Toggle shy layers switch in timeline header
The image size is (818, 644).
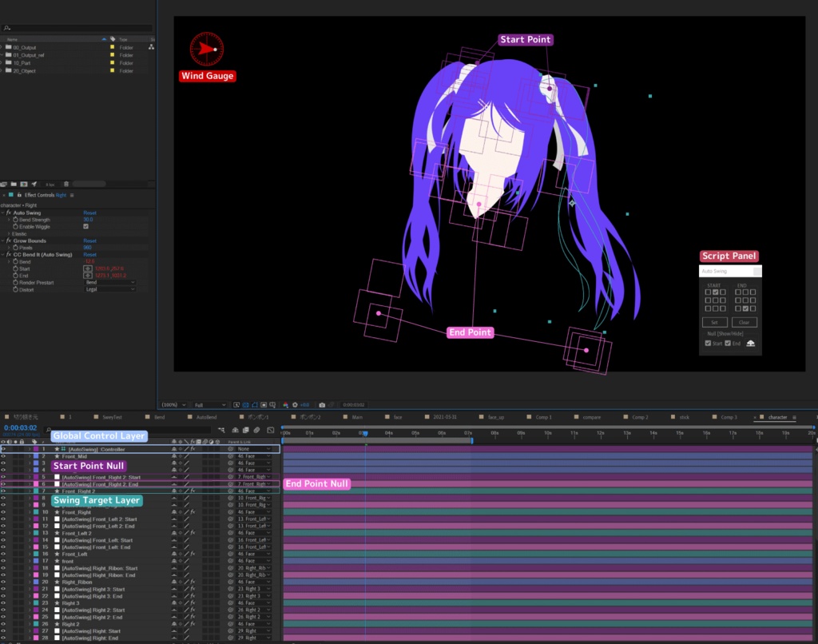pos(236,430)
